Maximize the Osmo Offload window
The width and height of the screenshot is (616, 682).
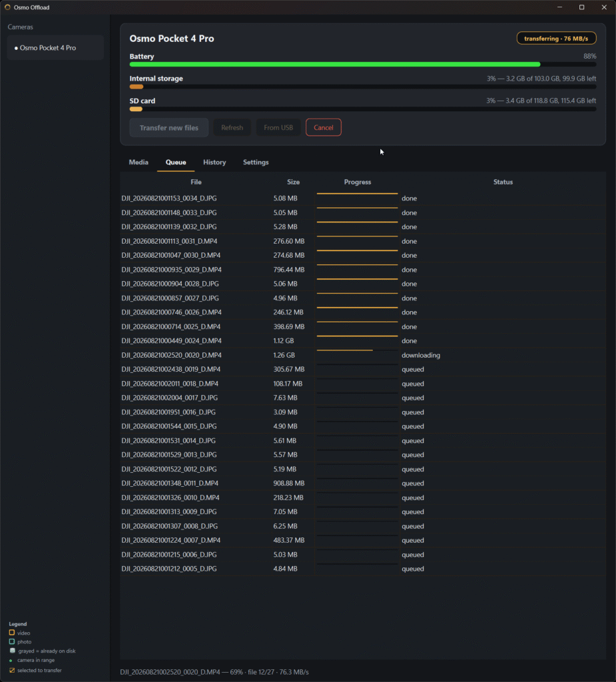pos(581,7)
